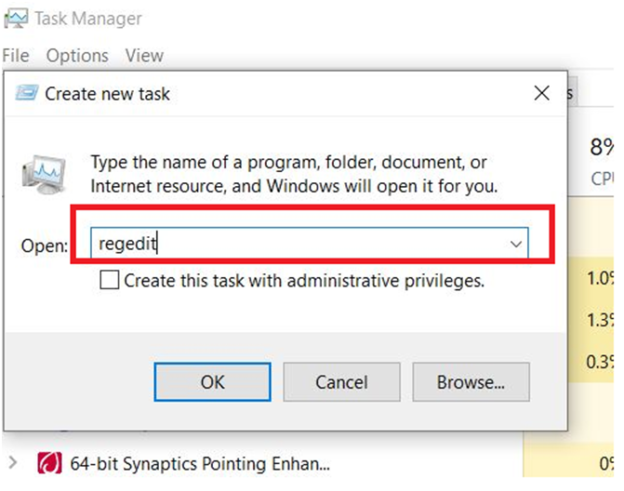Screen dimensions: 624x491
Task: Open the File menu
Action: point(16,55)
